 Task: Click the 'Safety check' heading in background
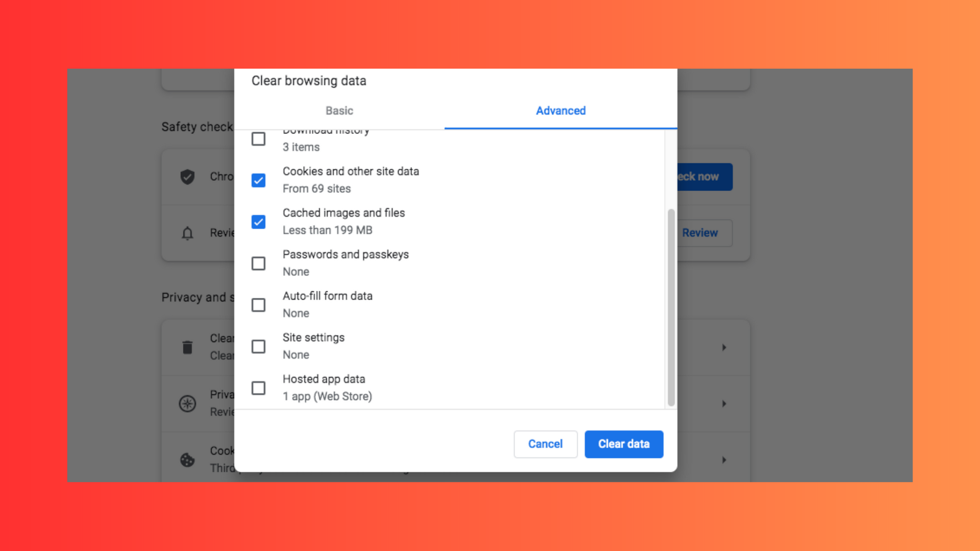click(x=197, y=127)
